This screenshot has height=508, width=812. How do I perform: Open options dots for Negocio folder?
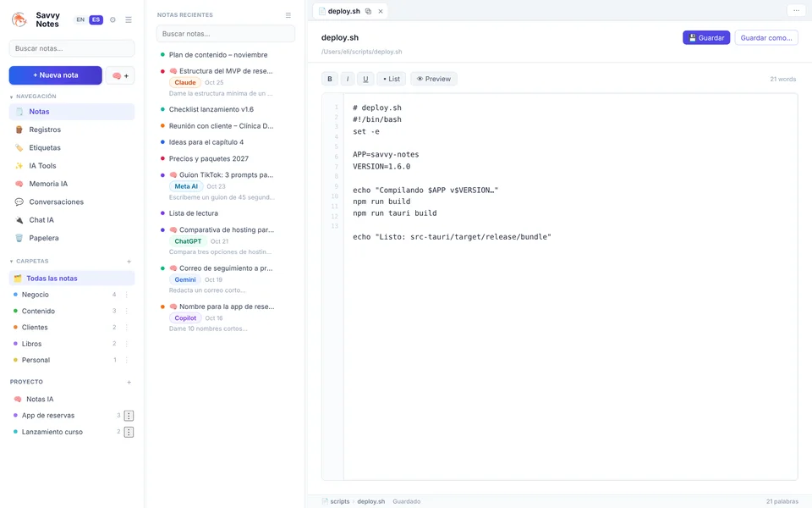126,295
